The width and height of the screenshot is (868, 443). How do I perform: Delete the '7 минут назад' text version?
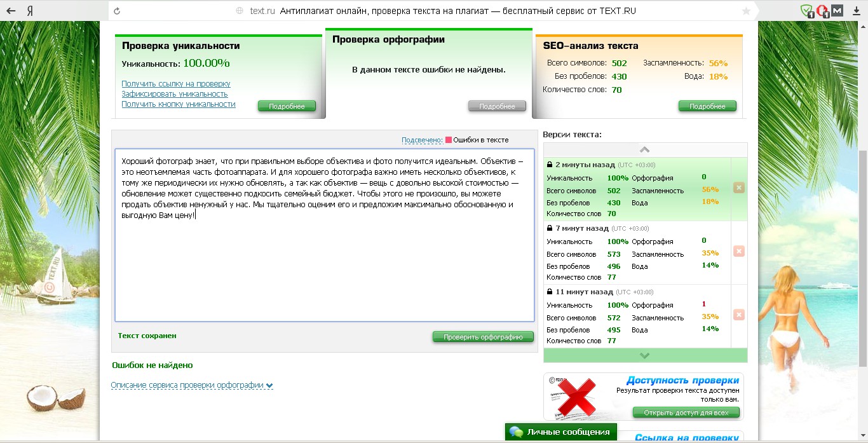(739, 251)
